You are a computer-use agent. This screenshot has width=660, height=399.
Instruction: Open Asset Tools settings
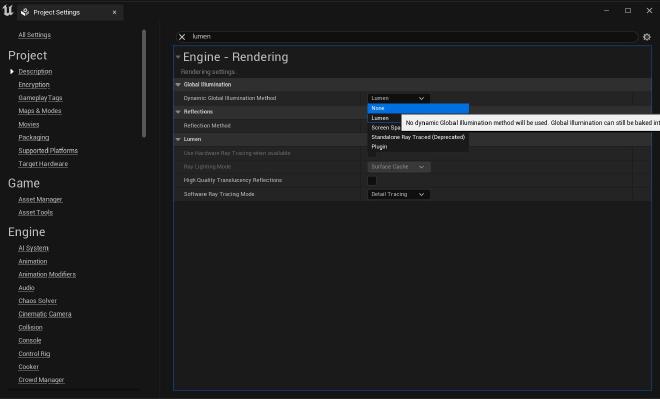[36, 213]
